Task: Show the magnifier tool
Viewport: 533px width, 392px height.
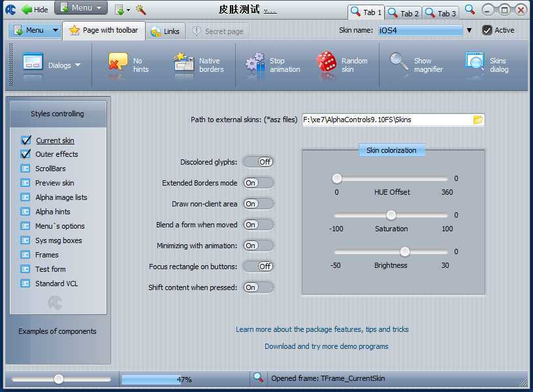Action: (399, 63)
